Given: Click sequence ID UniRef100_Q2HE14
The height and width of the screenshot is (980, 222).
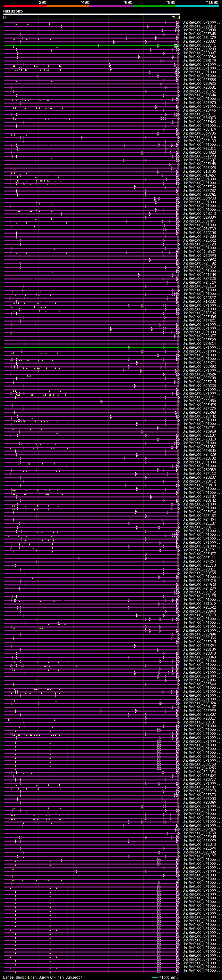Looking at the screenshot, I should pos(199,343).
